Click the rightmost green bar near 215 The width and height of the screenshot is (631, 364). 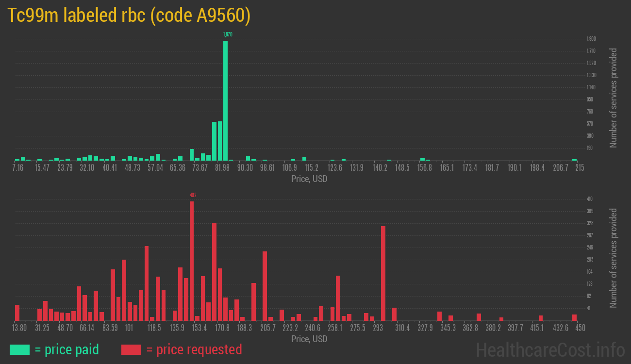(x=574, y=160)
